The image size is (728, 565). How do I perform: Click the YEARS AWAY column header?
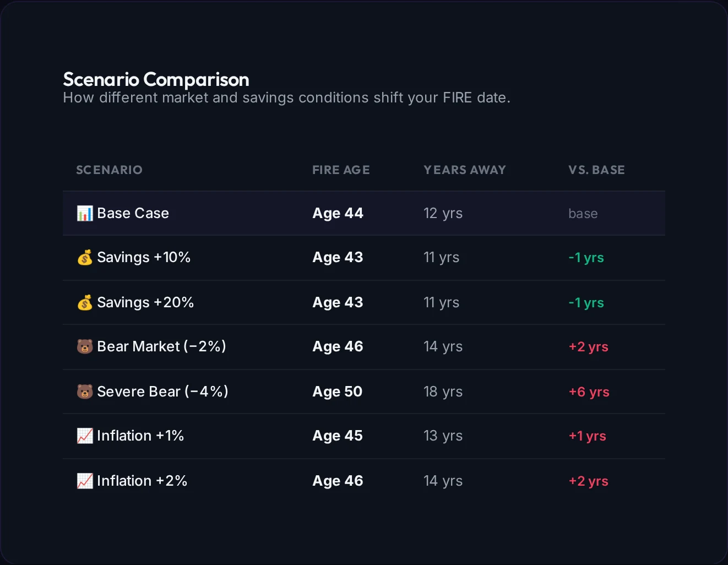(x=465, y=170)
